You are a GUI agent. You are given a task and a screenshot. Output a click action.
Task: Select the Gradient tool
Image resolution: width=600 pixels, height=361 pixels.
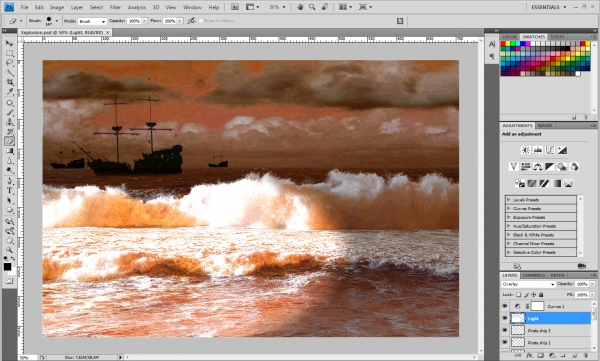tap(9, 151)
